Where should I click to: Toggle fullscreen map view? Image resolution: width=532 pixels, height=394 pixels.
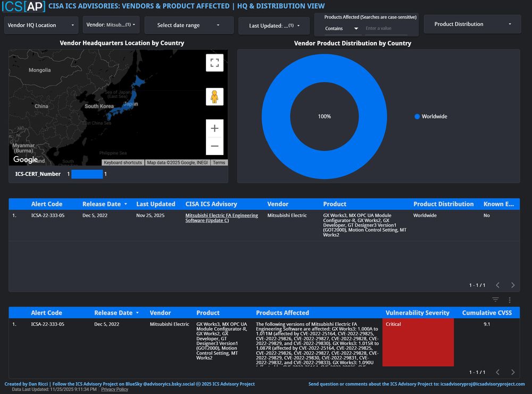pyautogui.click(x=214, y=62)
